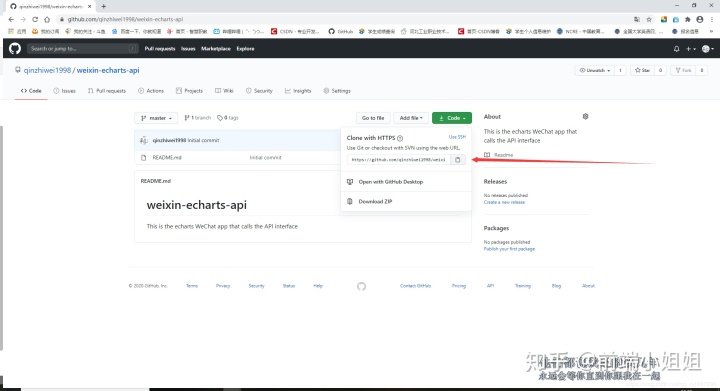Image resolution: width=720 pixels, height=391 pixels.
Task: Open the user avatar menu
Action: coord(708,49)
